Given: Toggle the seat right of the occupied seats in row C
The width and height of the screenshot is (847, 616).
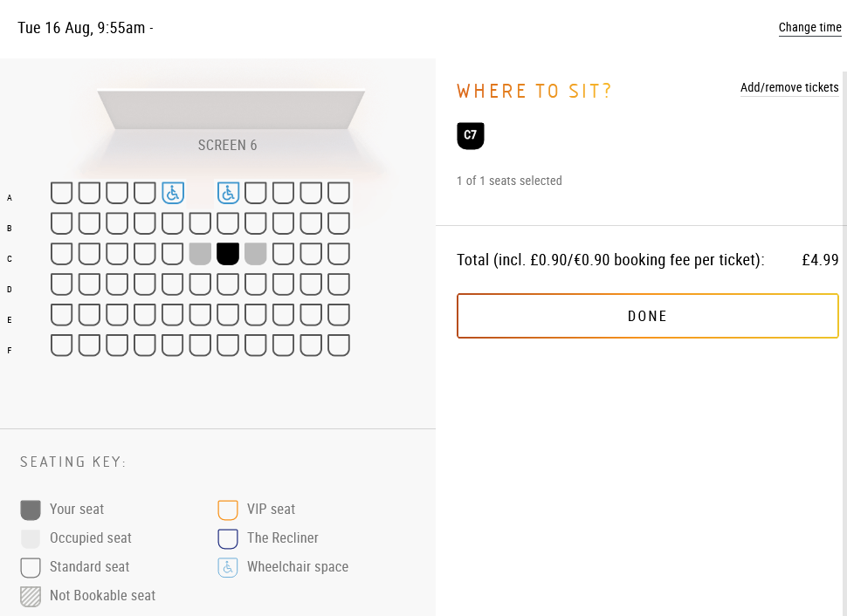Looking at the screenshot, I should point(284,254).
